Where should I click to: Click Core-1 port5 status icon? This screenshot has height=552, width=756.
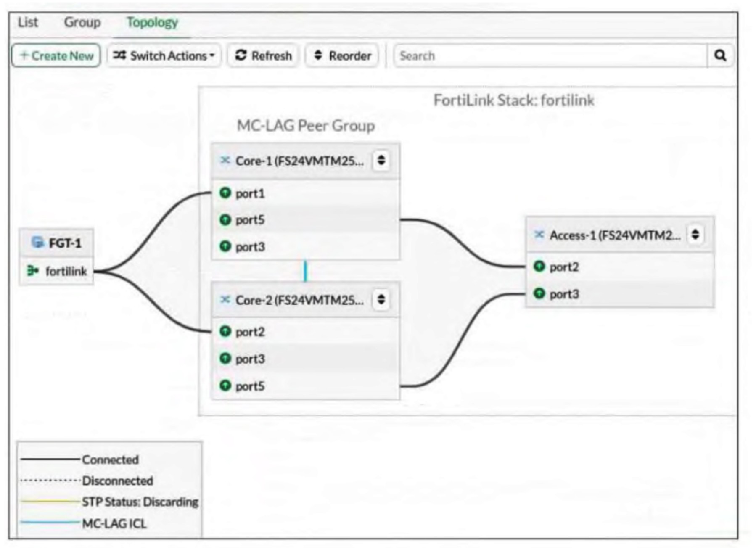(225, 219)
